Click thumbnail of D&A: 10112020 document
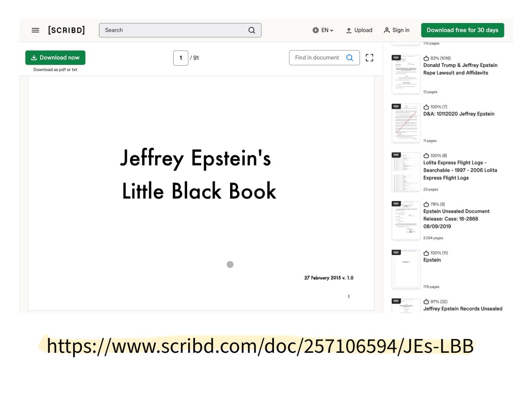 [406, 123]
